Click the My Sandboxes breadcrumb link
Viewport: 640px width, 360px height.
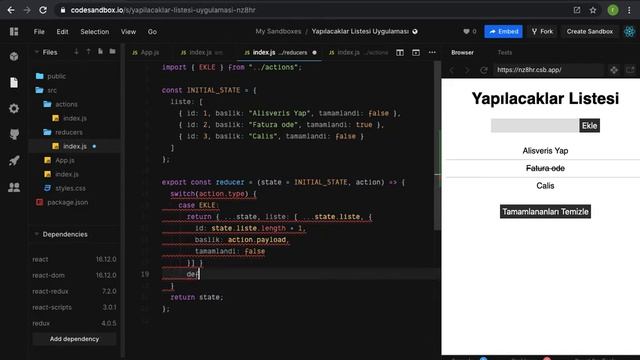[278, 31]
